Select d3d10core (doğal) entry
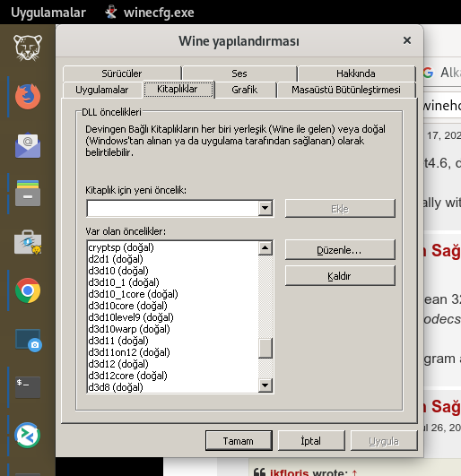 [x=172, y=306]
